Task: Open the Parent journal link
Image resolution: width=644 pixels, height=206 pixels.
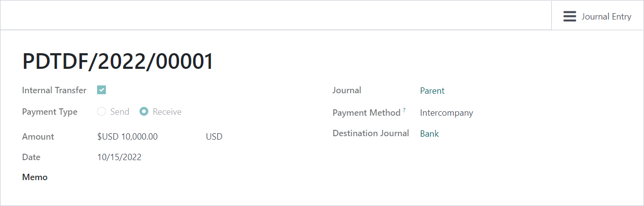Action: click(x=432, y=91)
